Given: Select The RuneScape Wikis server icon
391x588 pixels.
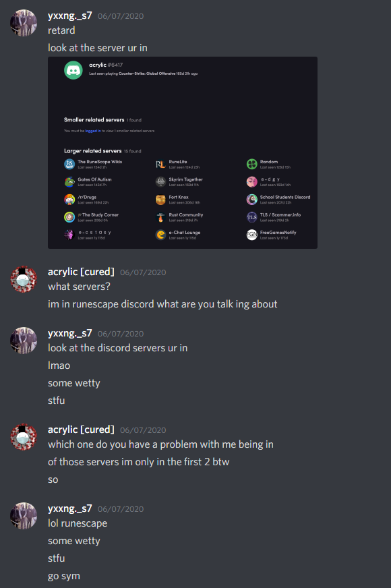Looking at the screenshot, I should point(69,165).
